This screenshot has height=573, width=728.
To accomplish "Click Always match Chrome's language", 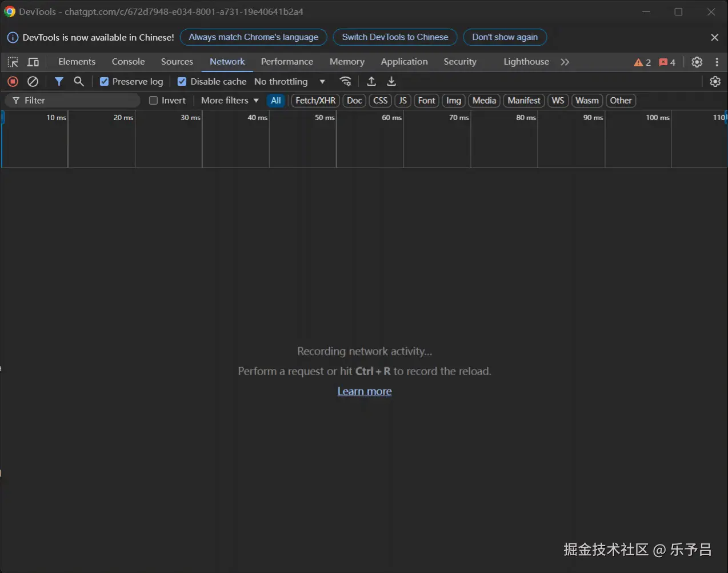I will (254, 37).
